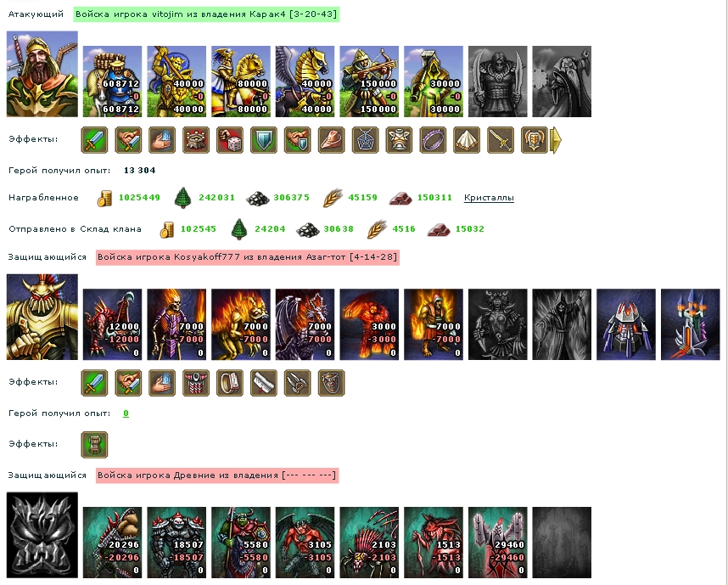728x585 pixels.
Task: Select the attacker's teal shield effect icon
Action: pos(264,140)
